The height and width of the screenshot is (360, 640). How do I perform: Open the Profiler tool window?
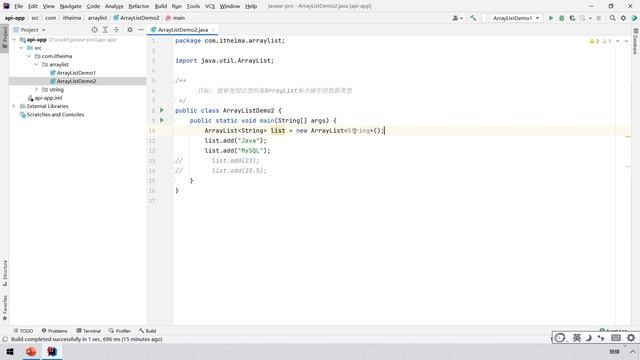point(120,331)
